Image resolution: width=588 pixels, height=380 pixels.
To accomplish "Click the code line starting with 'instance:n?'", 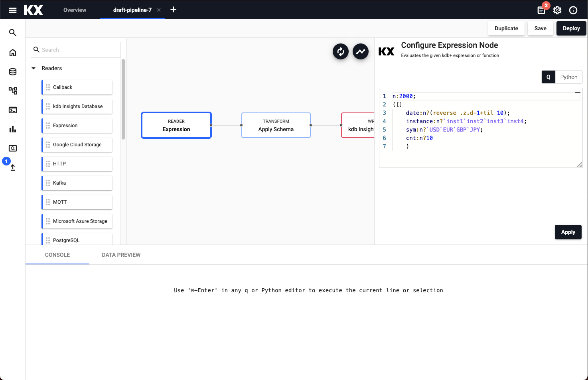I will (x=466, y=121).
